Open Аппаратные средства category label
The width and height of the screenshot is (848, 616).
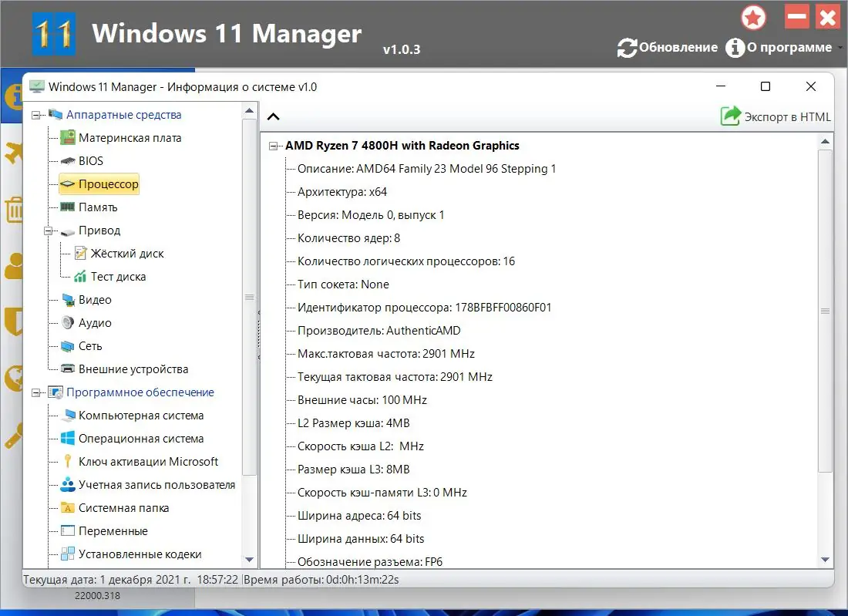click(124, 115)
